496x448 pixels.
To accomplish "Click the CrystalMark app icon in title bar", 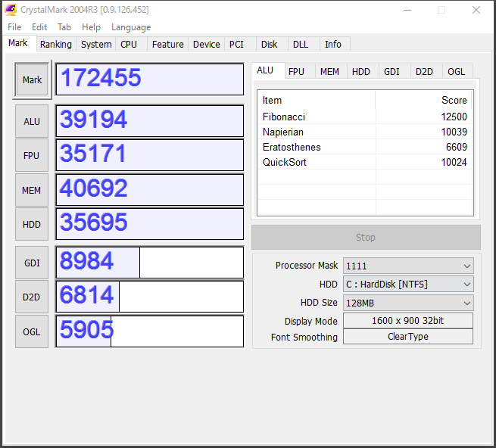I will pyautogui.click(x=11, y=10).
